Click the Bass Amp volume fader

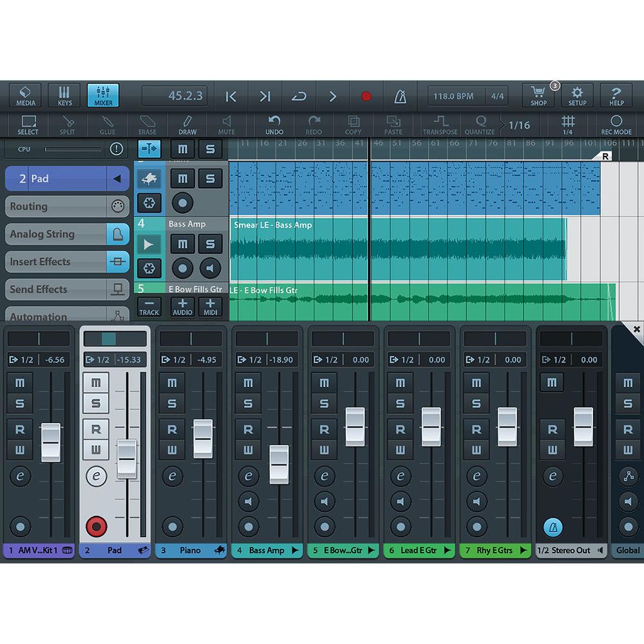tap(279, 464)
